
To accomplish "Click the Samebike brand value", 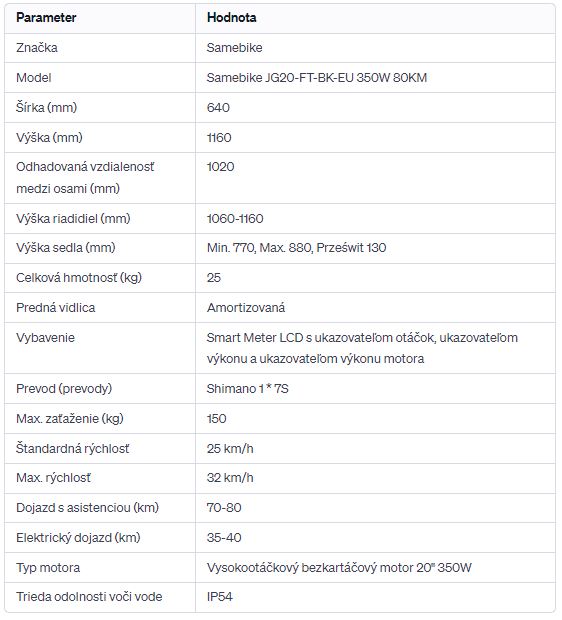I will tap(235, 48).
